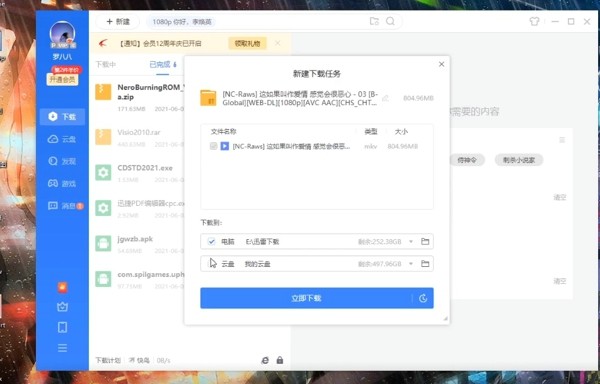Image resolution: width=600 pixels, height=384 pixels.
Task: Open the 下载 section in the sidebar
Action: (x=62, y=117)
